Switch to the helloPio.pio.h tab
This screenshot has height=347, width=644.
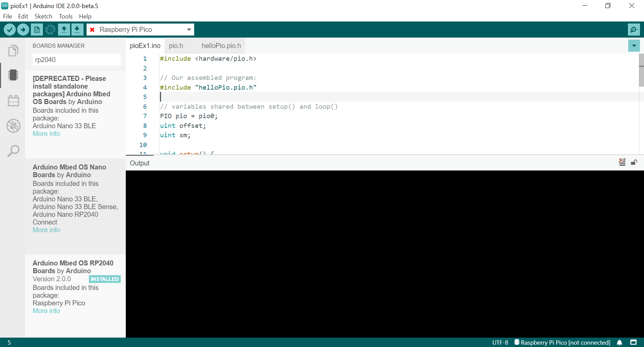coord(221,46)
